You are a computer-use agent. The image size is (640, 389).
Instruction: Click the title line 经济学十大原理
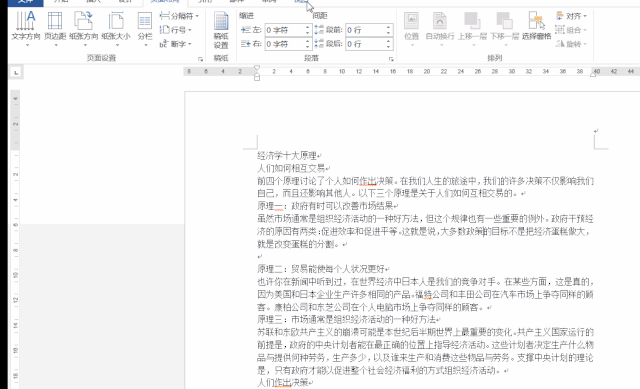point(287,156)
